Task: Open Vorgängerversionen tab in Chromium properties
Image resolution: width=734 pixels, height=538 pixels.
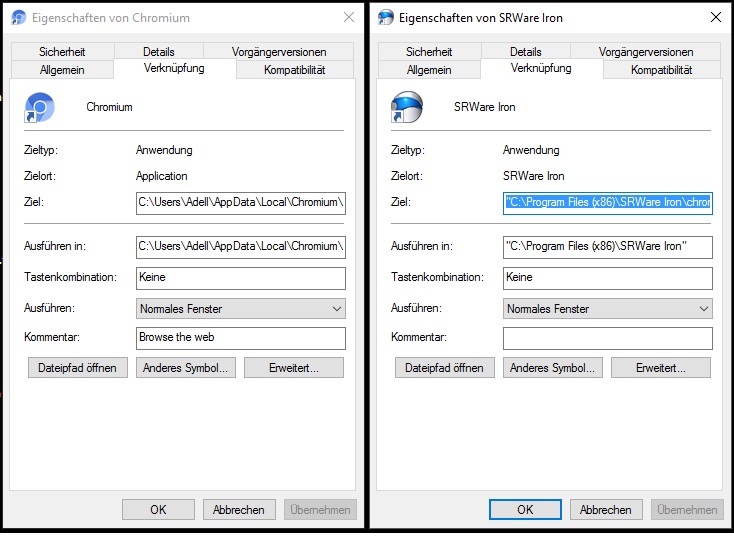Action: click(x=279, y=52)
